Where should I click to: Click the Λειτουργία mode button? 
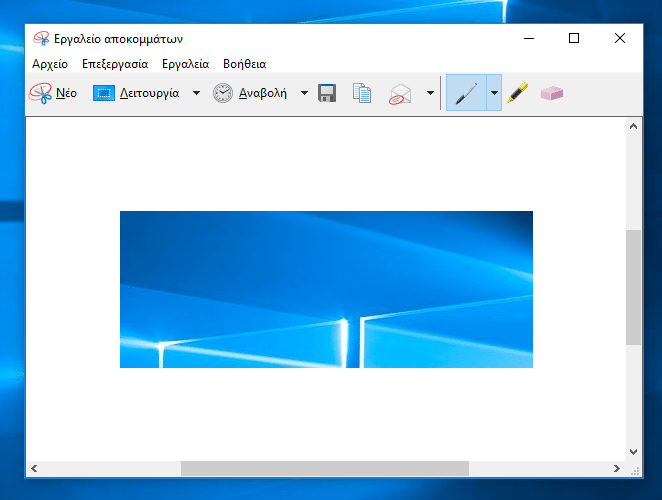point(136,93)
